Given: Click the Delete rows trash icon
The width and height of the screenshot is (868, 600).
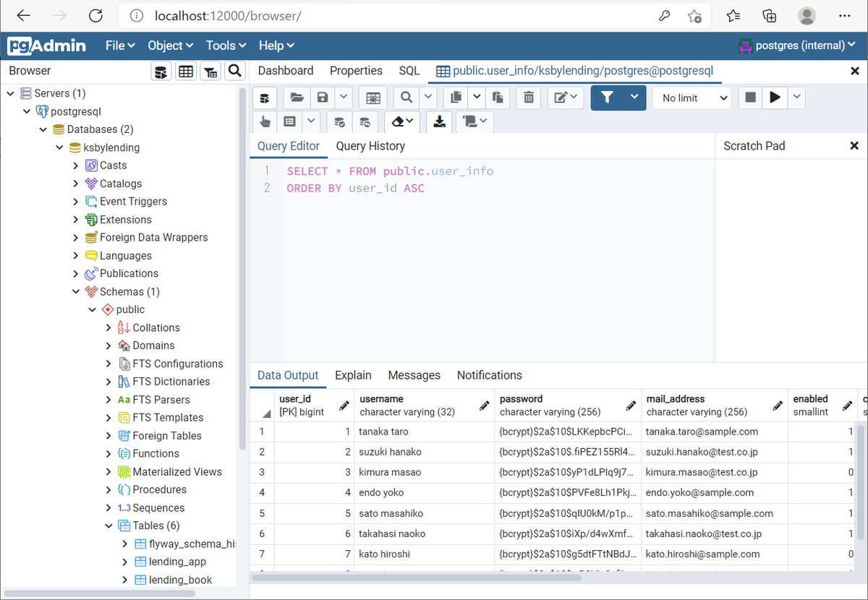Looking at the screenshot, I should click(529, 98).
